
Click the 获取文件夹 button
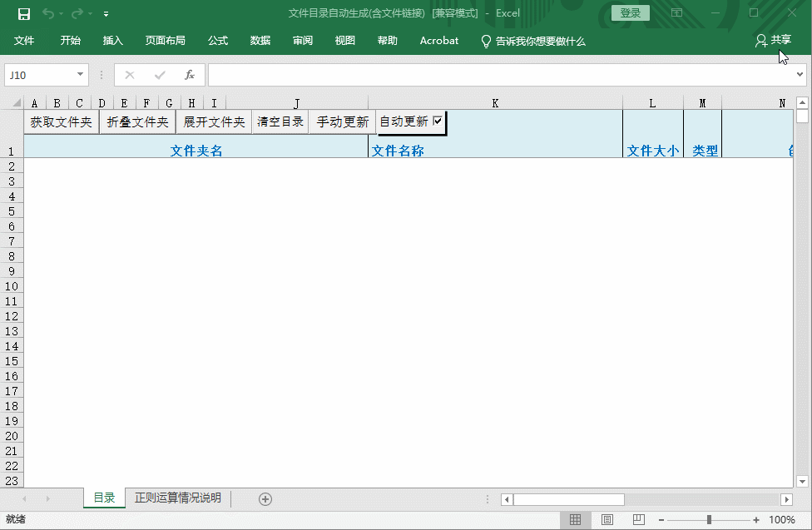click(x=62, y=122)
